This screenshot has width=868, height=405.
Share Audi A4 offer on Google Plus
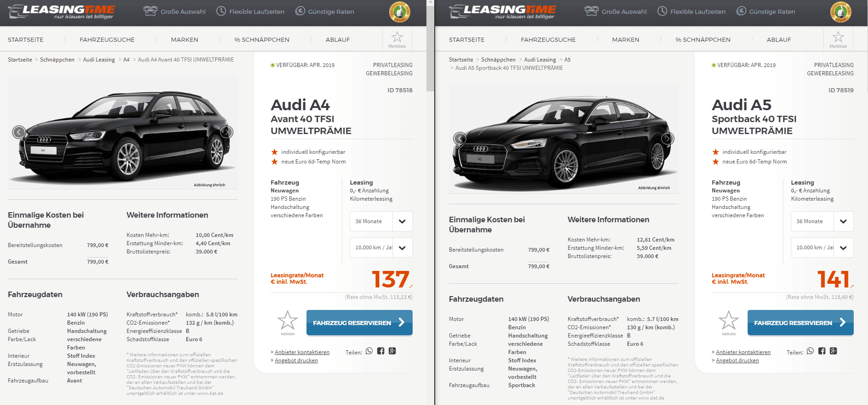coord(392,351)
